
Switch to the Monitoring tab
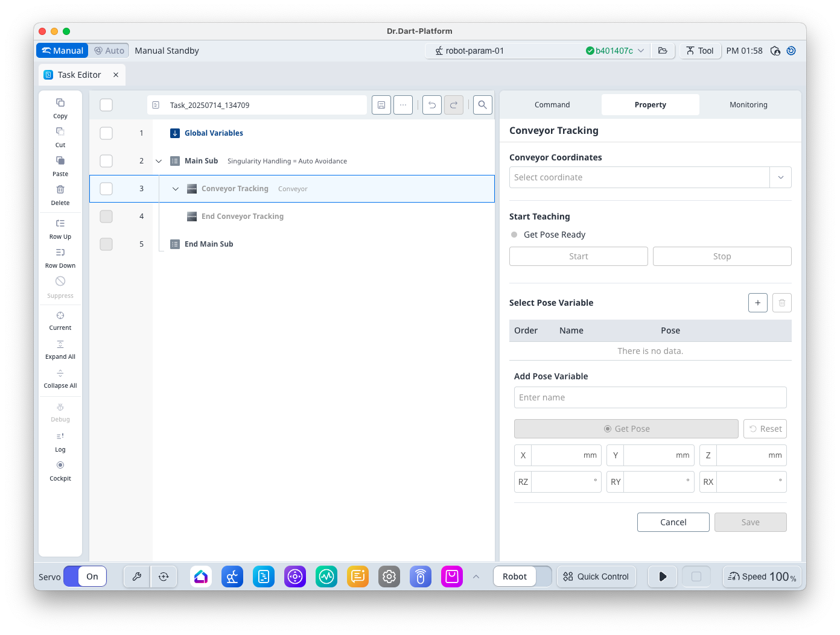[748, 105]
